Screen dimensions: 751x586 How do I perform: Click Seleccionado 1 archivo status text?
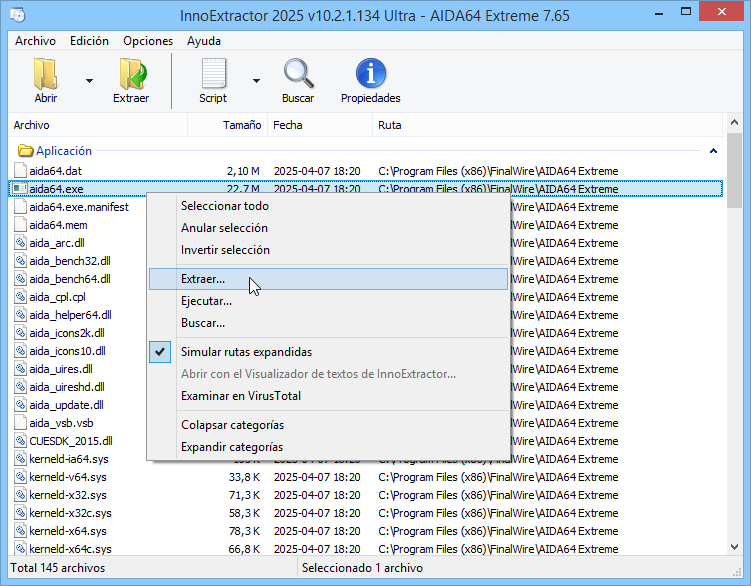click(362, 568)
